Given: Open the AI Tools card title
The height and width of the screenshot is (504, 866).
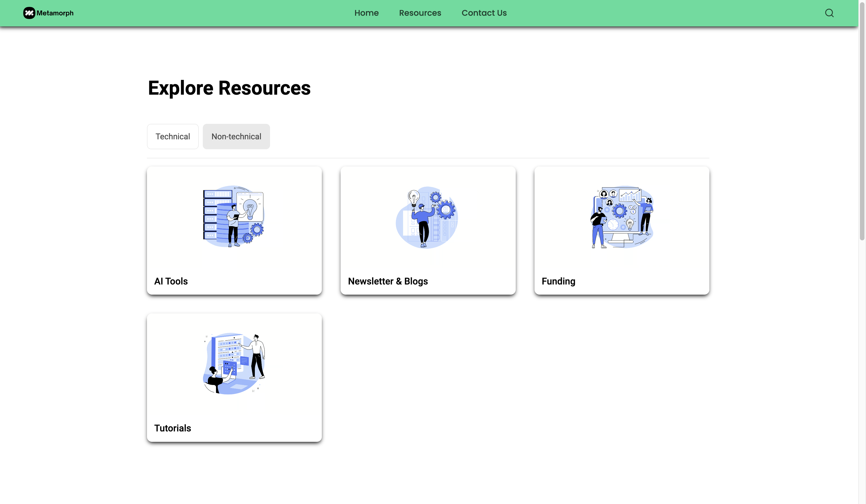Looking at the screenshot, I should 171,281.
